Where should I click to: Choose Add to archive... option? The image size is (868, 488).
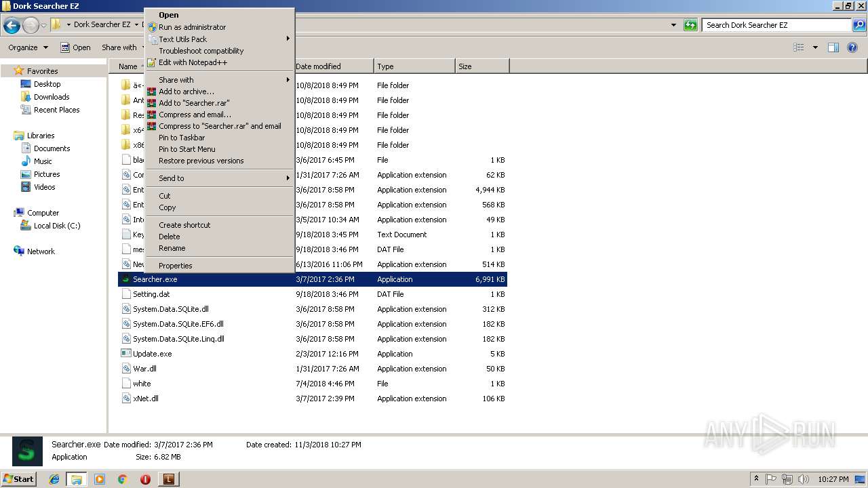pyautogui.click(x=220, y=91)
